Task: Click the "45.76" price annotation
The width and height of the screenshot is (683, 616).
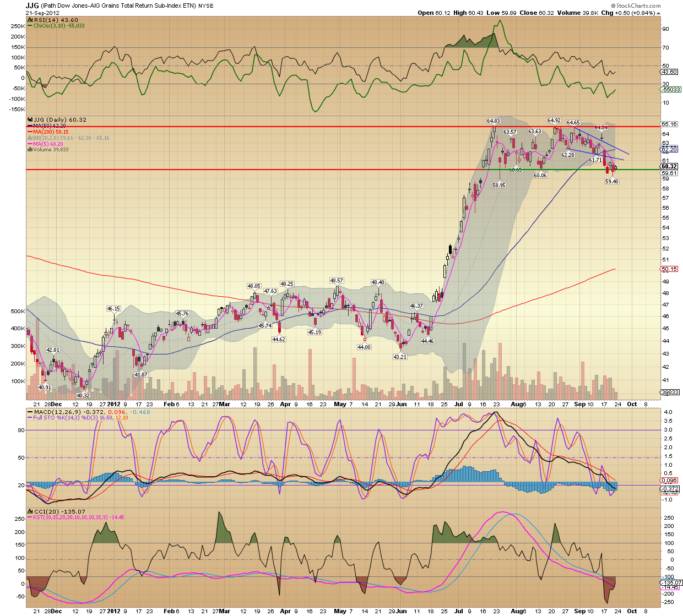Action: [x=182, y=314]
